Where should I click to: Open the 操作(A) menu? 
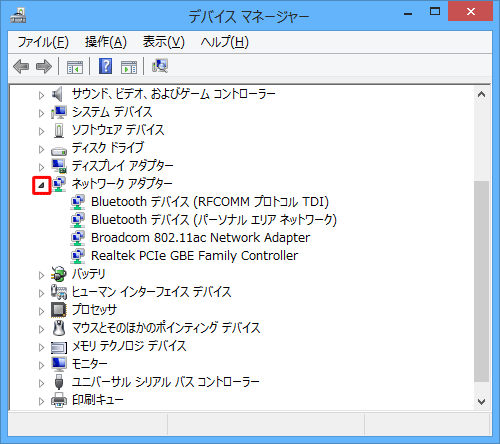pyautogui.click(x=106, y=42)
